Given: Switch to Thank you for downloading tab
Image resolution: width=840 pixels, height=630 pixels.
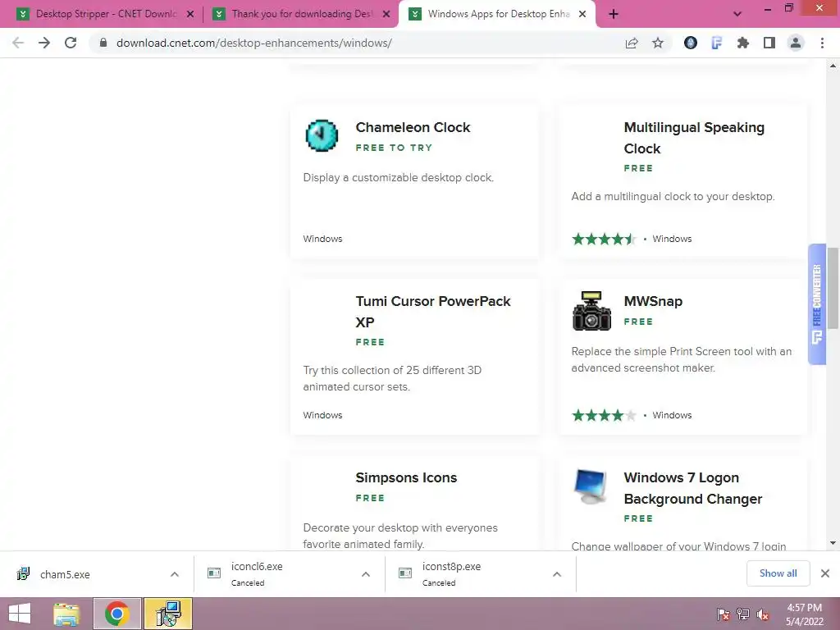Looking at the screenshot, I should coord(302,14).
